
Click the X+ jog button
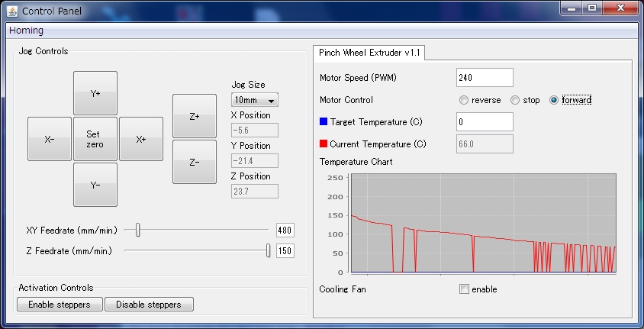pyautogui.click(x=141, y=139)
